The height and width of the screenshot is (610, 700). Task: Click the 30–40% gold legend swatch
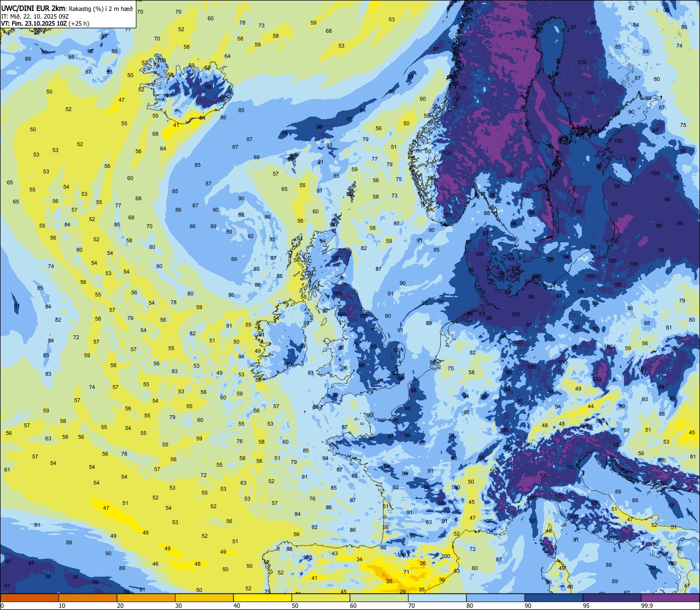click(x=204, y=597)
